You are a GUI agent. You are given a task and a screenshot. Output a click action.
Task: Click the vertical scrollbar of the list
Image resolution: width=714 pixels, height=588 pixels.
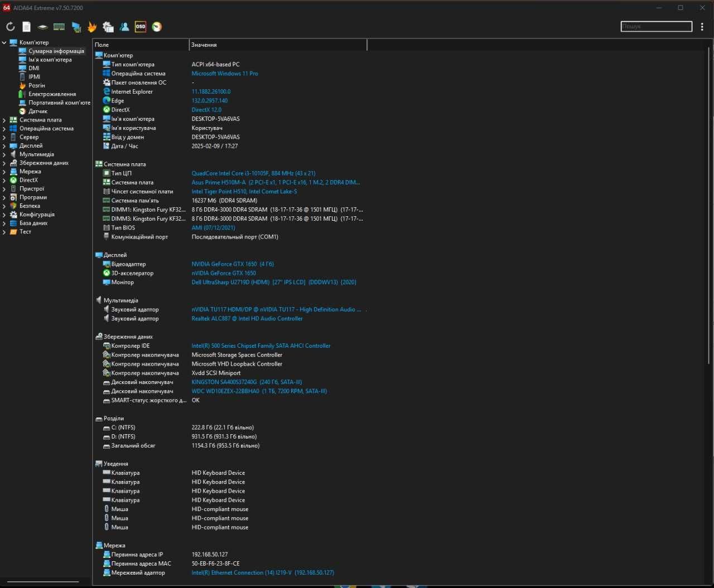click(x=709, y=206)
